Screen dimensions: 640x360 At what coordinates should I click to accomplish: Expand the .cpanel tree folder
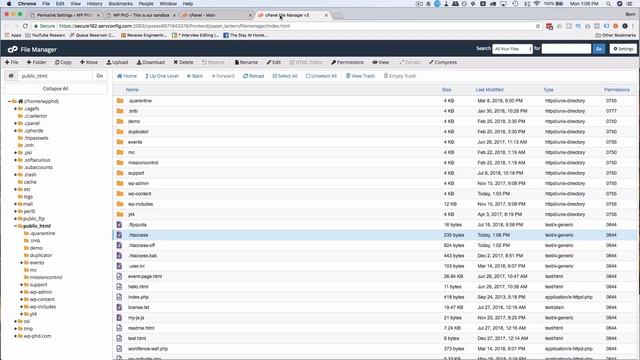coord(16,123)
